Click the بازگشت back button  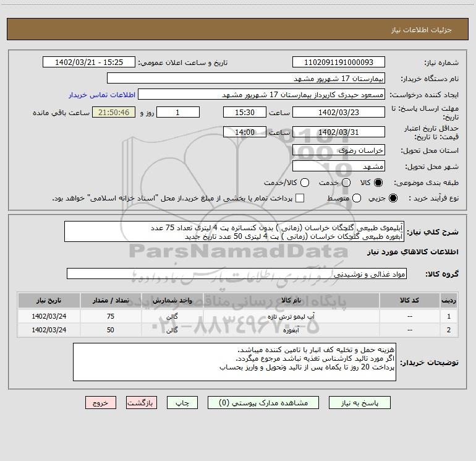[x=142, y=403]
